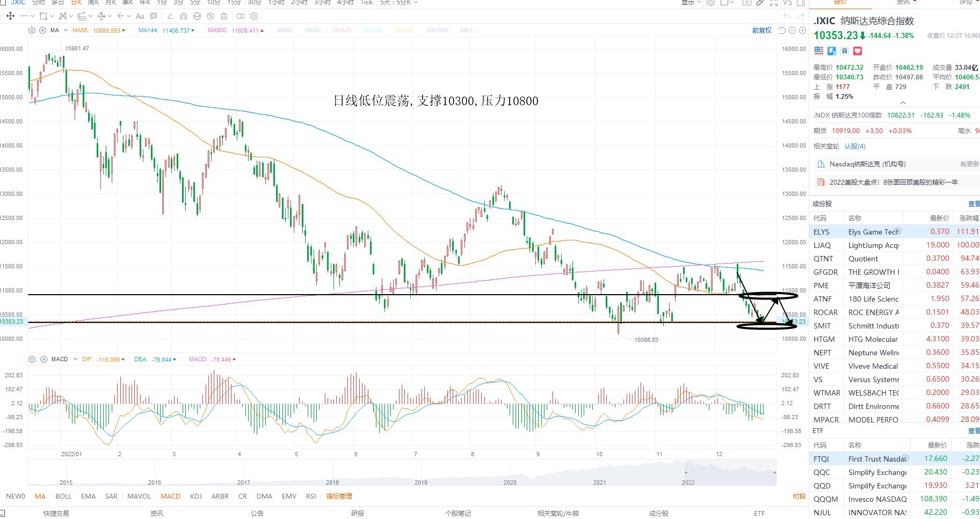Image resolution: width=980 pixels, height=519 pixels.
Task: Add a comment bubble annotation
Action: point(154,16)
